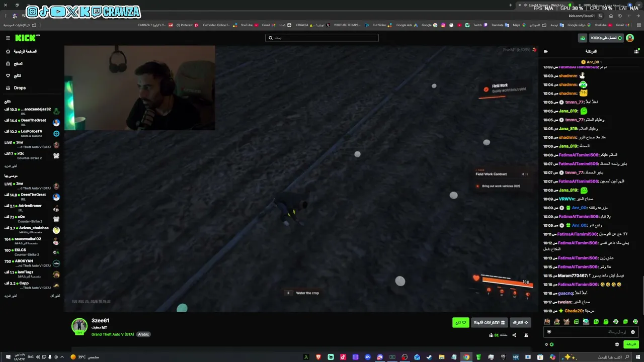Screen dimensions: 644x362
Task: Open the iamTiagz channel in the sidebar
Action: pyautogui.click(x=32, y=274)
